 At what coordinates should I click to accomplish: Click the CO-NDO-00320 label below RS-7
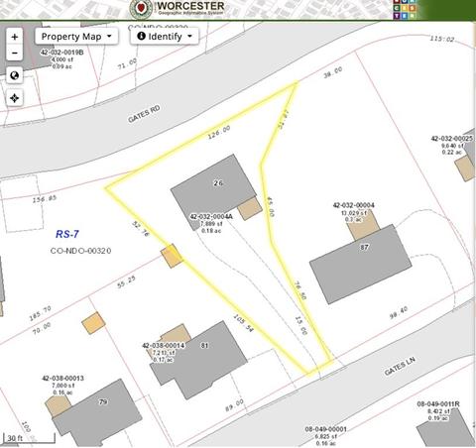tap(80, 251)
